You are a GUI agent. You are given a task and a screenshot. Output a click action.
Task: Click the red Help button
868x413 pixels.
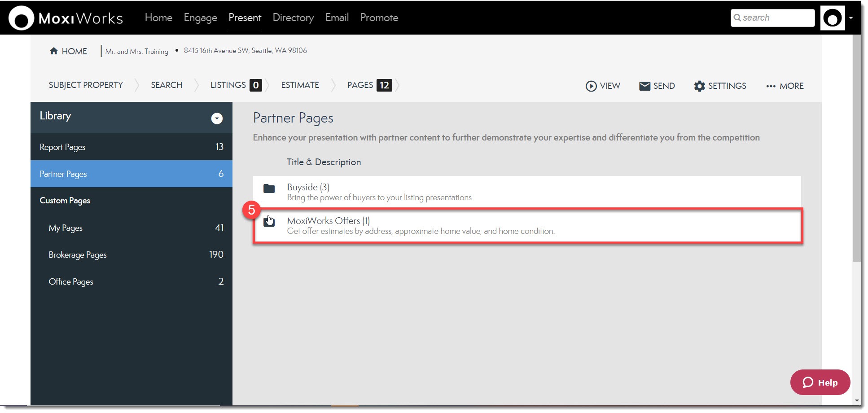point(820,382)
